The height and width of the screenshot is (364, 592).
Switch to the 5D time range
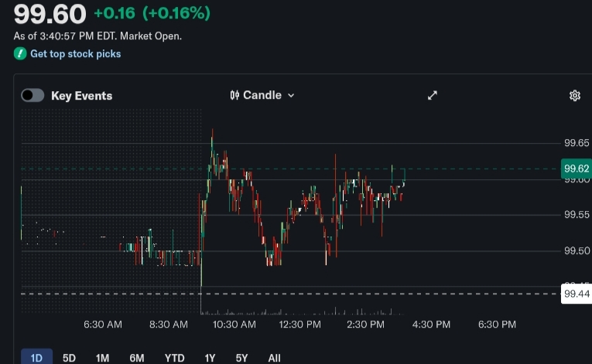pos(69,358)
